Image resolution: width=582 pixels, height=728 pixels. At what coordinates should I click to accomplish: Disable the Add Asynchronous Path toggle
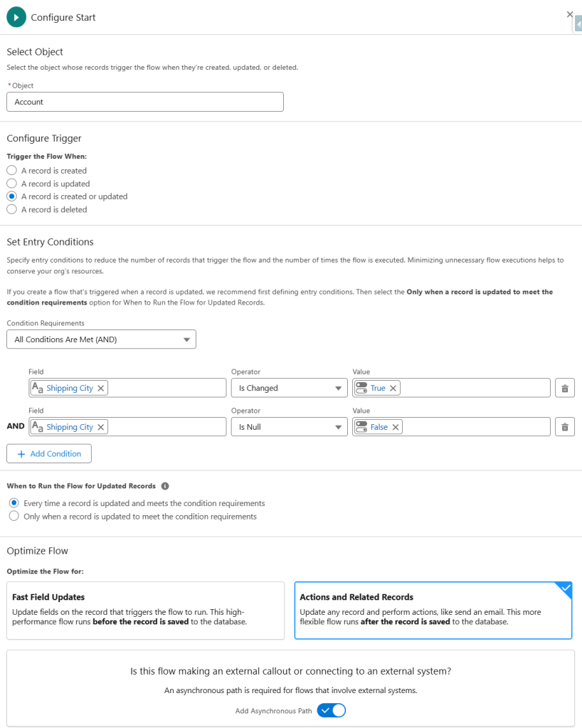pyautogui.click(x=332, y=710)
